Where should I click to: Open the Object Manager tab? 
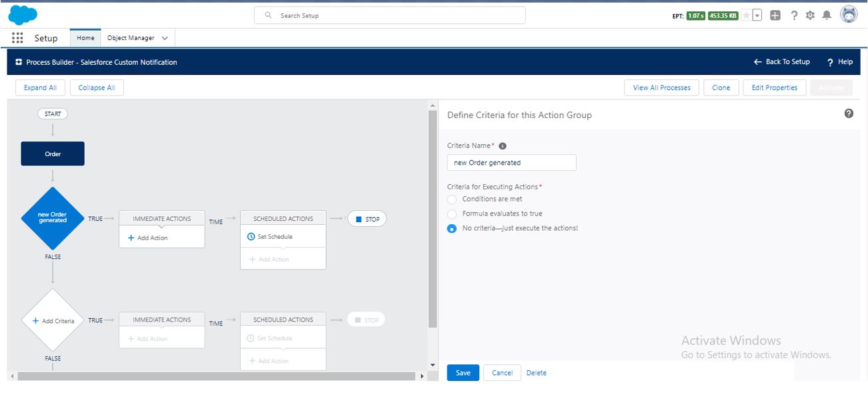click(131, 38)
